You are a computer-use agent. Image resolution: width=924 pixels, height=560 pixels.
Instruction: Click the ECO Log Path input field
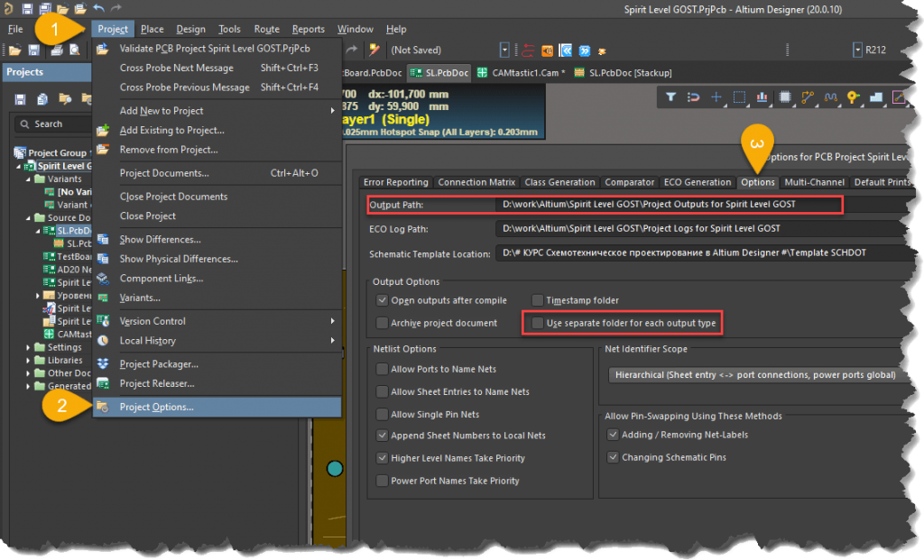(x=704, y=228)
